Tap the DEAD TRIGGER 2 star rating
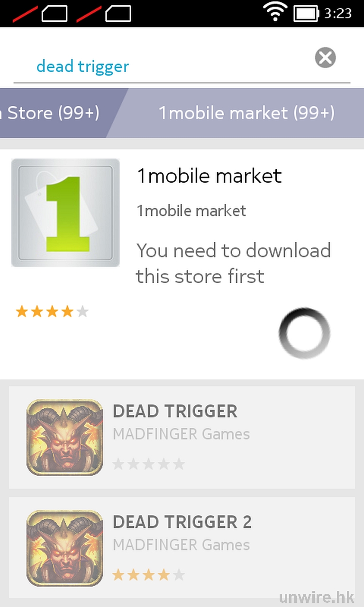The height and width of the screenshot is (607, 364). click(x=149, y=575)
